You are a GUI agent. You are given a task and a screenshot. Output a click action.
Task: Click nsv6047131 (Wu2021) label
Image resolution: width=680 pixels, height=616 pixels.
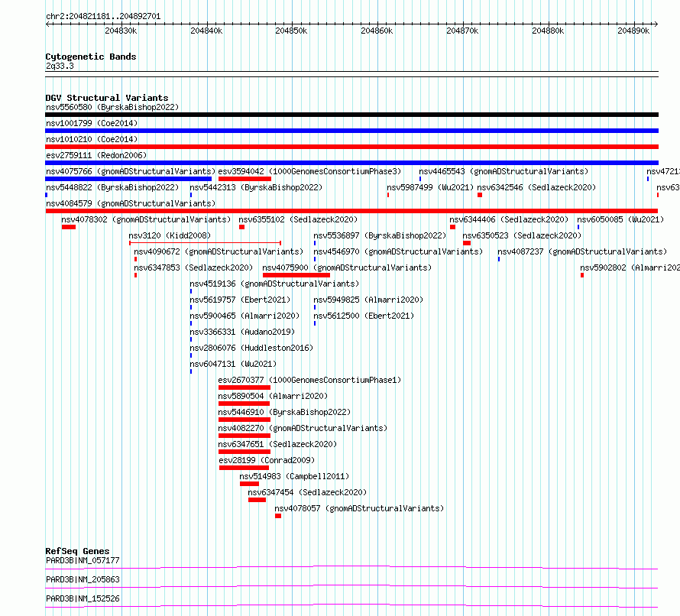click(x=233, y=364)
